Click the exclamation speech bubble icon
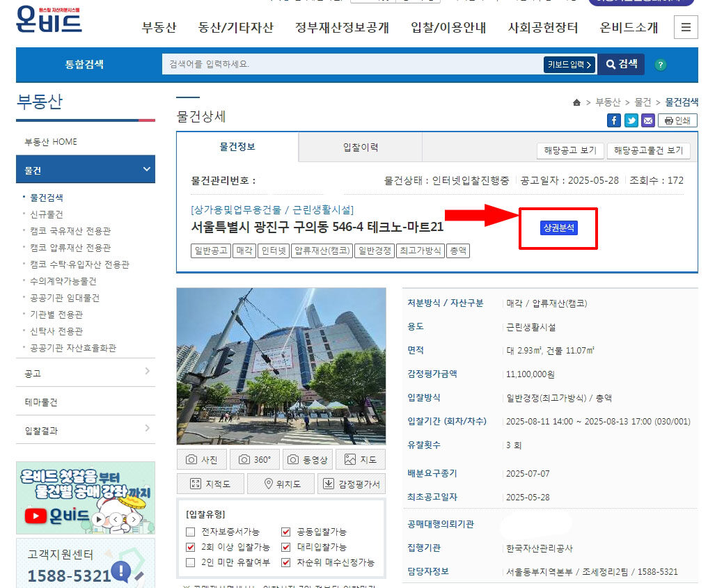The width and height of the screenshot is (708, 588). point(121,571)
